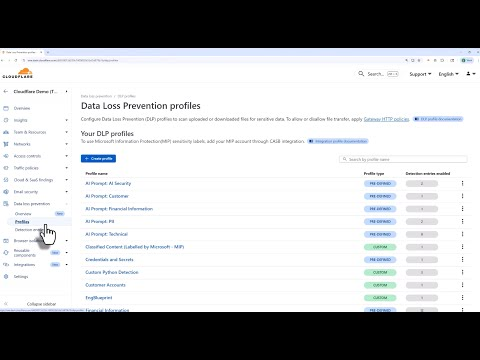This screenshot has width=480, height=360.
Task: Click the Cloud & SaaS findings icon
Action: [6, 180]
